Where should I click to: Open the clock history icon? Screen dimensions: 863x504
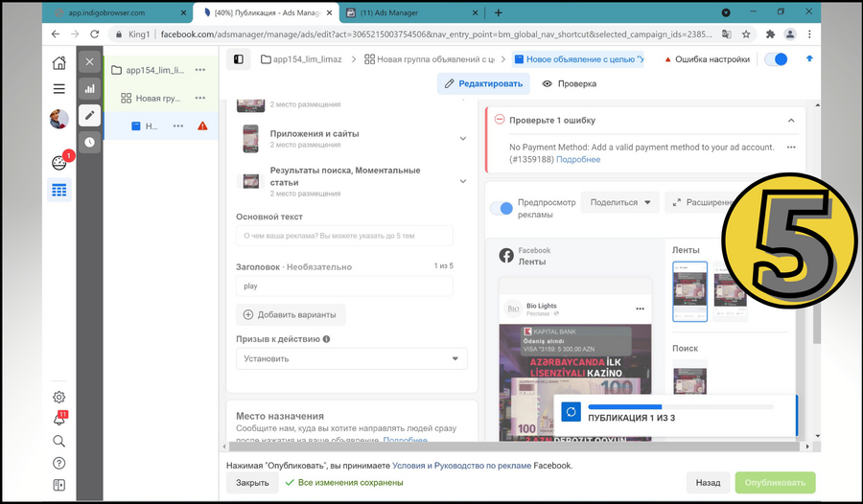click(90, 143)
